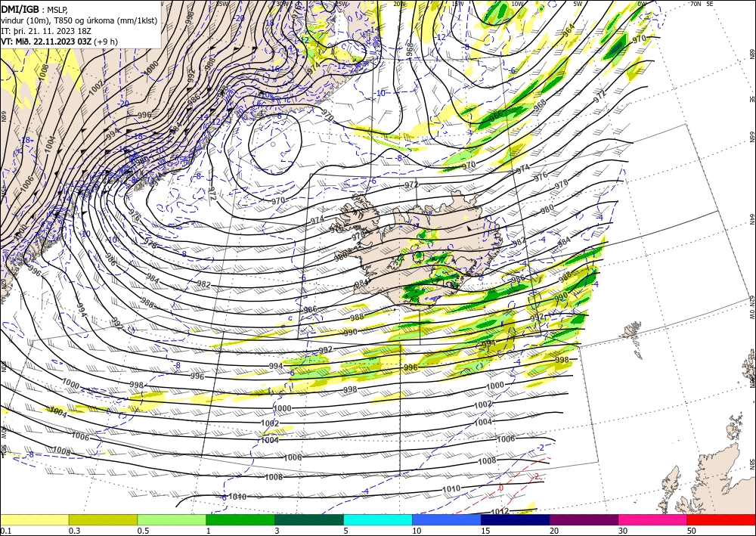Click the red "0" isotherm label
This screenshot has height=536, width=756.
tap(501, 488)
